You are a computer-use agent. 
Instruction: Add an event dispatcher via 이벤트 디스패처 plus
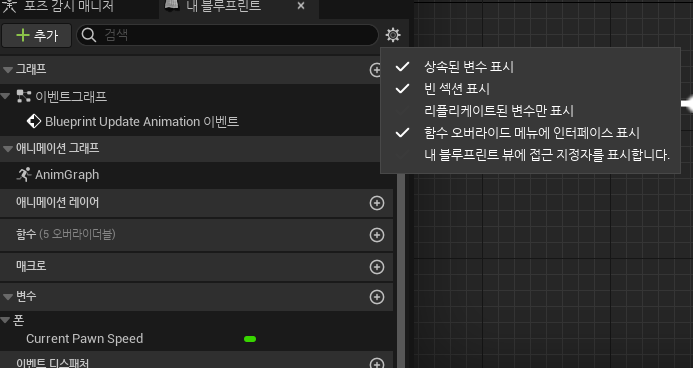coord(377,363)
